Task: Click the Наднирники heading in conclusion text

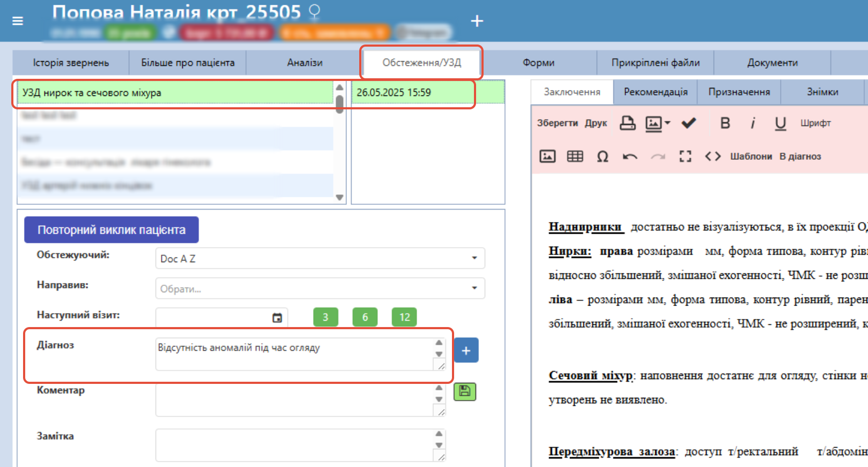Action: 587,227
